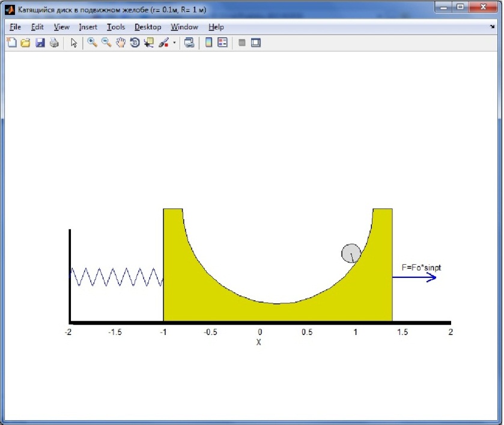This screenshot has height=425, width=504.
Task: Open the Edit menu
Action: [x=37, y=27]
